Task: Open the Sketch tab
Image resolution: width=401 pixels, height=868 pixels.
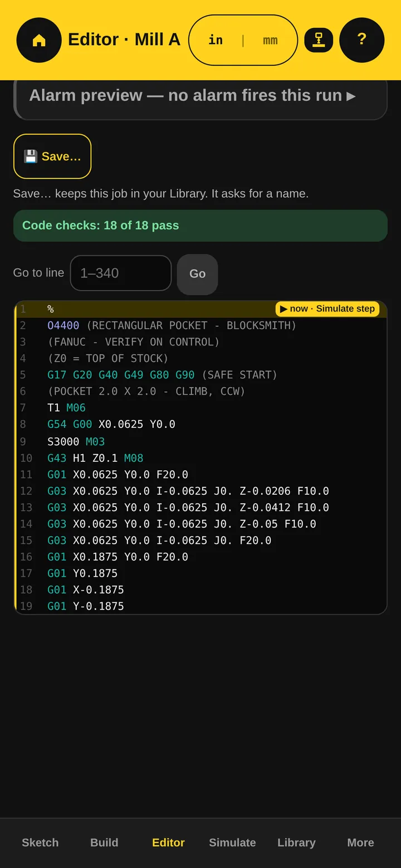Action: tap(40, 842)
